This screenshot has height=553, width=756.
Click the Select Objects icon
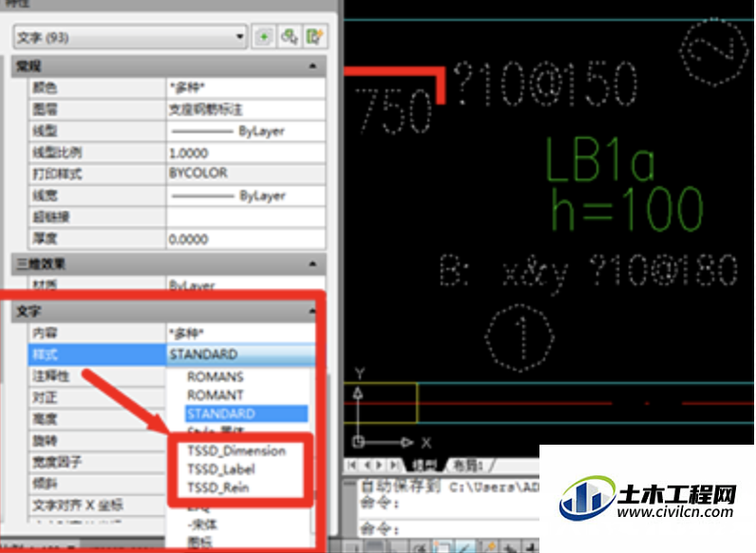[290, 37]
